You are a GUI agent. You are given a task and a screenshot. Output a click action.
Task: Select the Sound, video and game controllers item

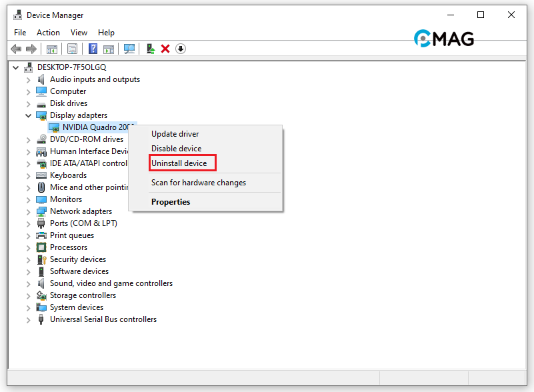(x=111, y=283)
